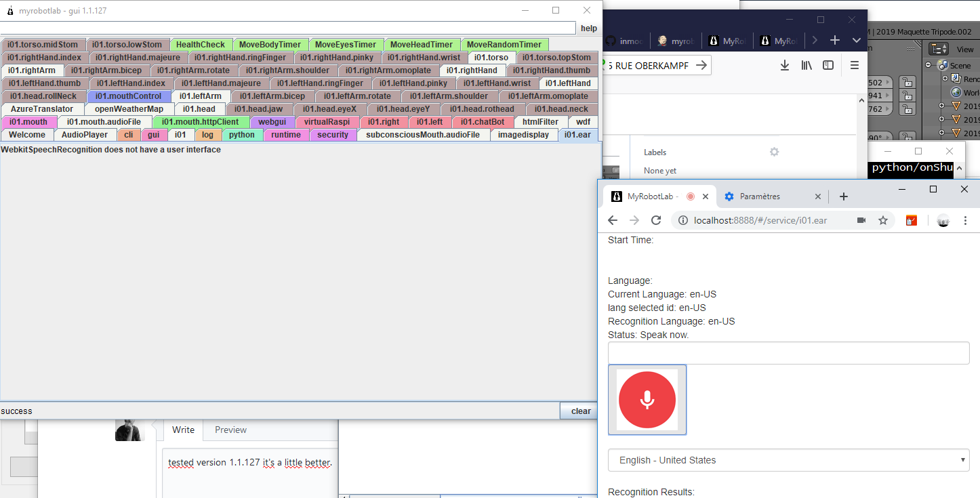The image size is (980, 498).
Task: Click the orange extension icon in Chrome toolbar
Action: 912,220
